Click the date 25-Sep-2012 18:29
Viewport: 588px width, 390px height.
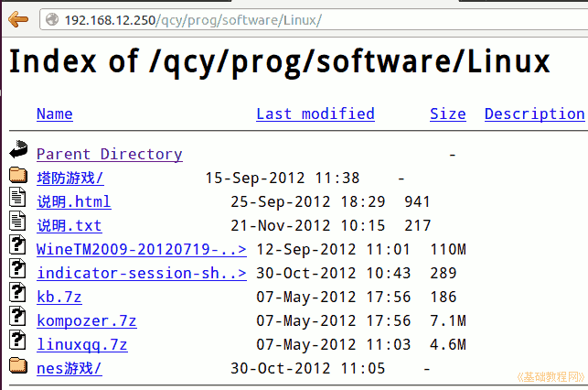point(308,202)
